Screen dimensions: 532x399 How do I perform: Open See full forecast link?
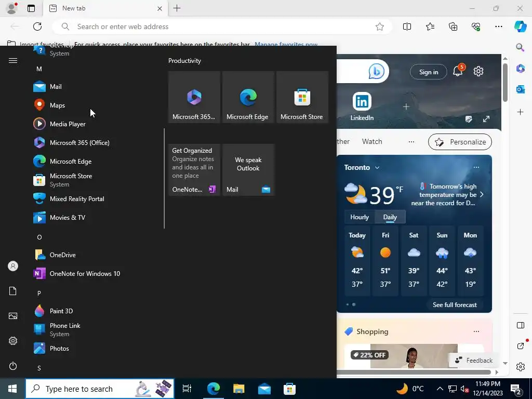click(455, 304)
